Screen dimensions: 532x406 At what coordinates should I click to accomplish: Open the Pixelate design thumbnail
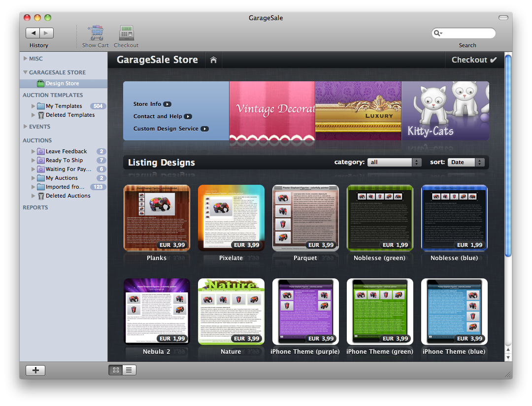(231, 218)
